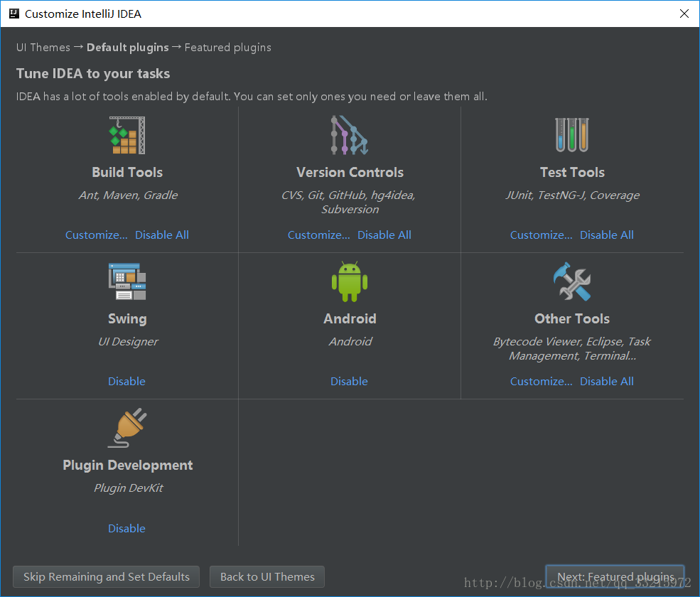Click the Plugin Development heading

coord(128,466)
